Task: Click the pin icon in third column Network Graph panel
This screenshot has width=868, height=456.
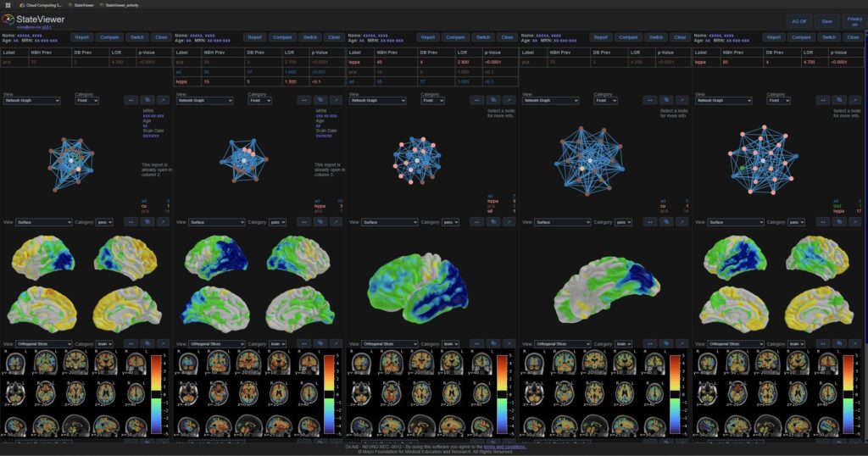Action: [509, 100]
